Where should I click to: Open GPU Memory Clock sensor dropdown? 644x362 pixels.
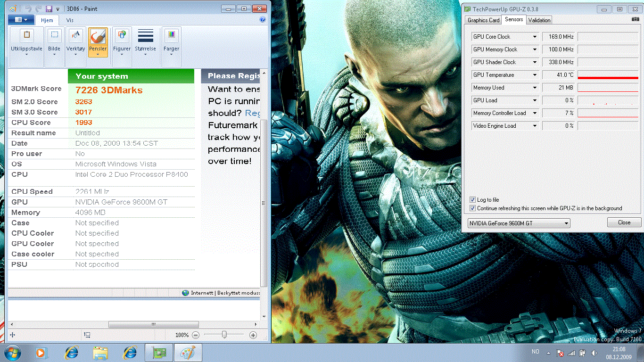(535, 49)
